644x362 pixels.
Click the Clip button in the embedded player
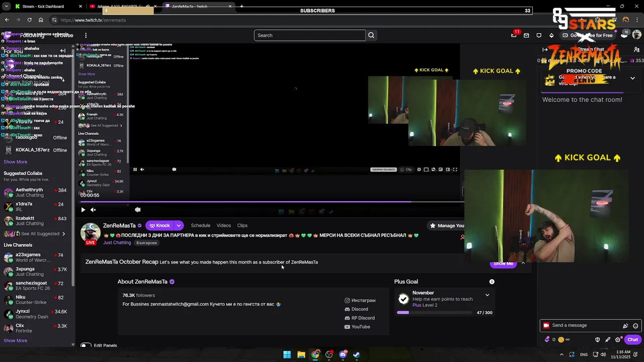point(406,169)
